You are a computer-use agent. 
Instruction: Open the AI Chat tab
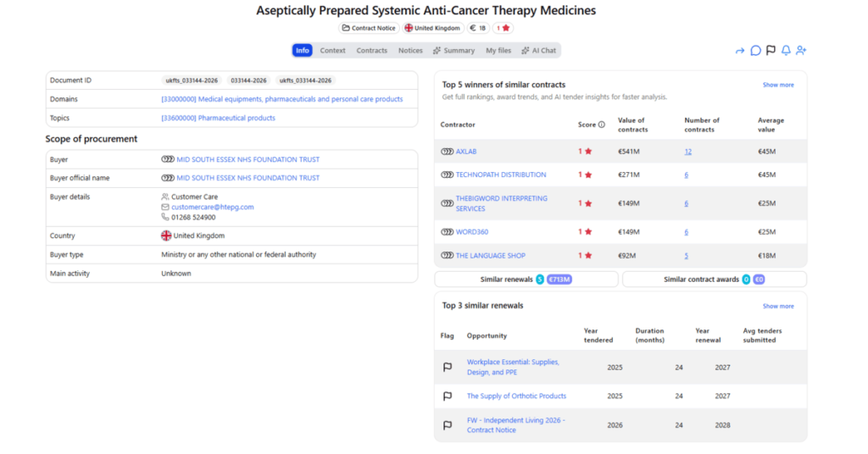pyautogui.click(x=538, y=50)
